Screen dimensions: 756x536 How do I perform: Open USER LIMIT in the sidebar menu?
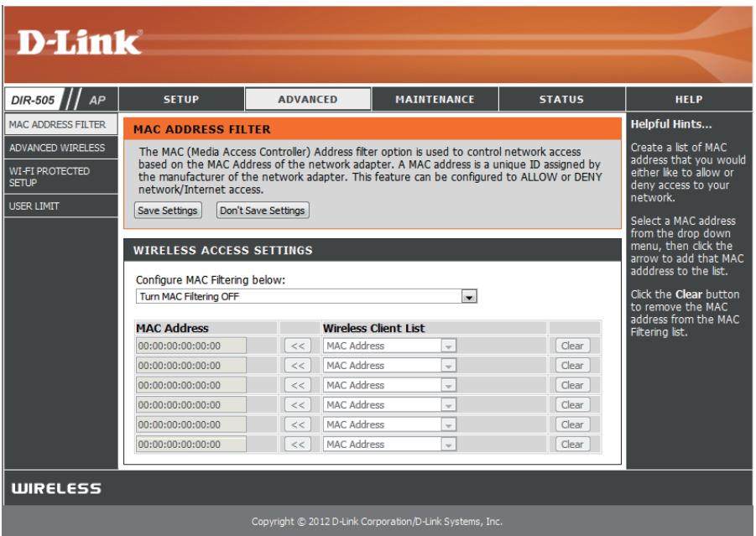[60, 206]
